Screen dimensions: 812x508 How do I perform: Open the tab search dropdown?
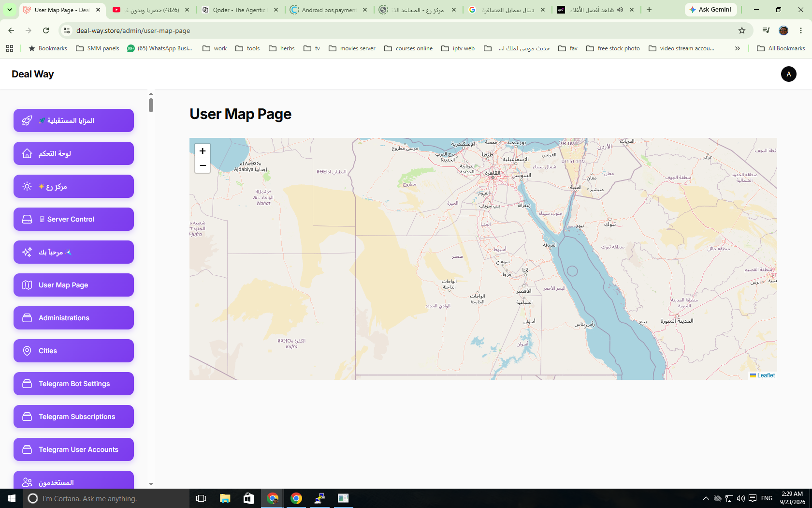click(10, 10)
